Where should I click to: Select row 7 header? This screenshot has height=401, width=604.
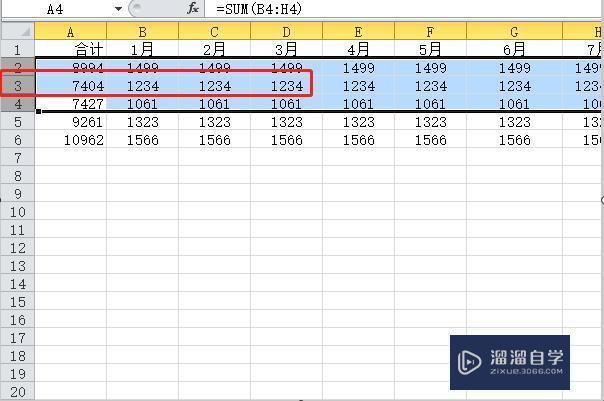tap(18, 158)
